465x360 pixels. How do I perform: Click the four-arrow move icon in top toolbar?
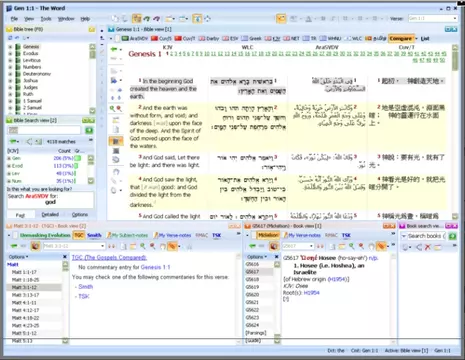coord(208,19)
